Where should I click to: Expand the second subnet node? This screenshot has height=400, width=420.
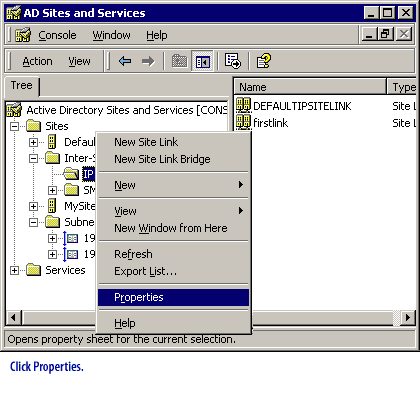pos(52,254)
